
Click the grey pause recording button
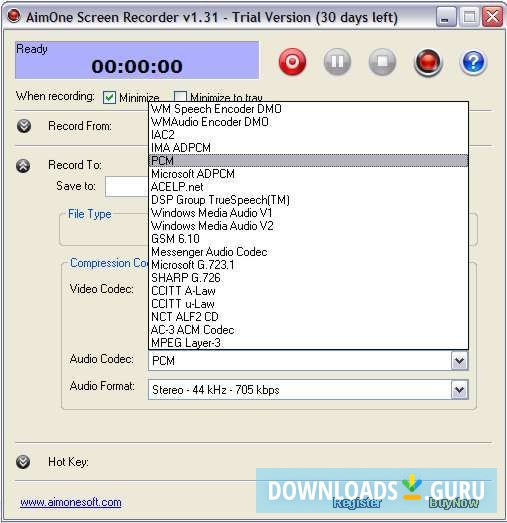337,61
